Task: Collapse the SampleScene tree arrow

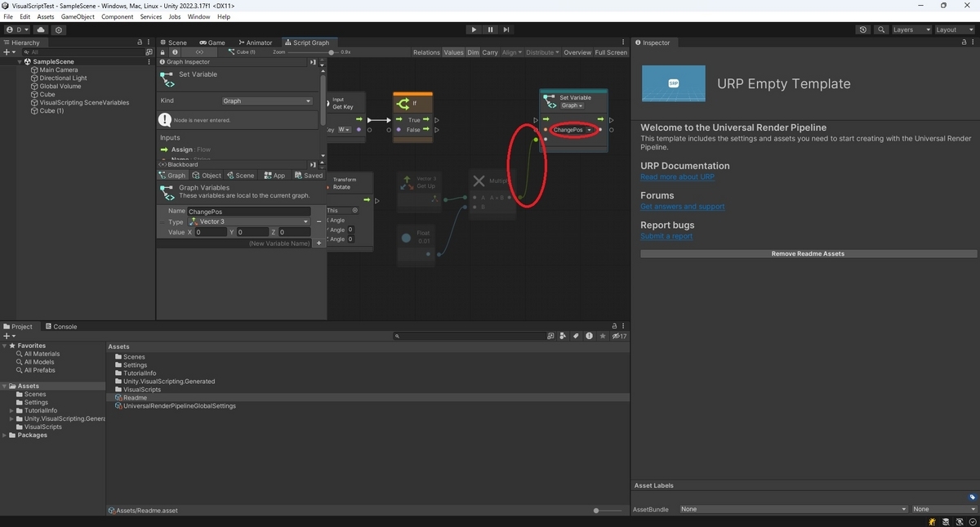Action: (x=20, y=62)
